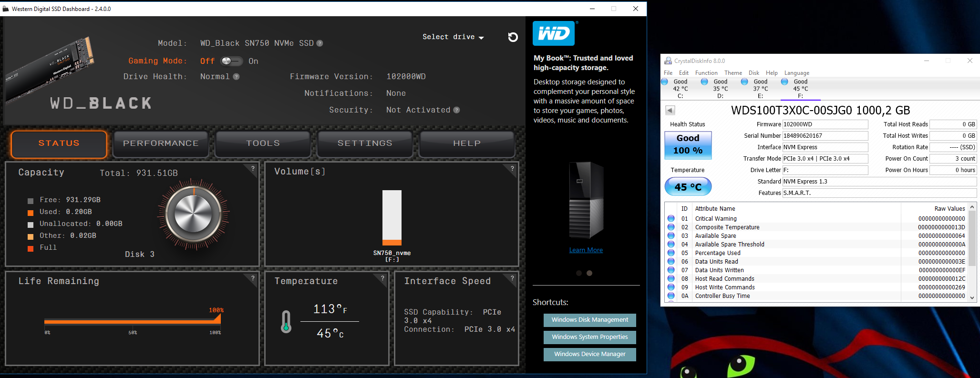Click the refresh icon in WD Dashboard

(x=513, y=37)
